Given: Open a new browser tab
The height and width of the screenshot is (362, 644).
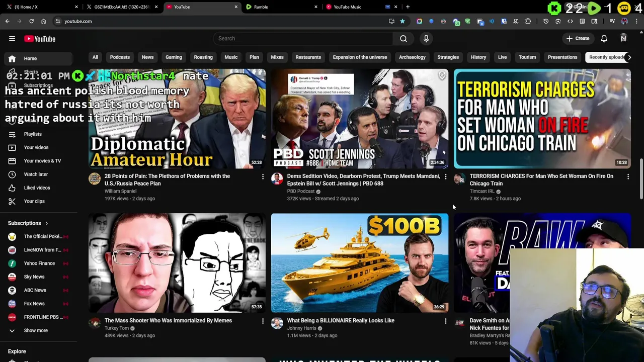Looking at the screenshot, I should coord(408,7).
